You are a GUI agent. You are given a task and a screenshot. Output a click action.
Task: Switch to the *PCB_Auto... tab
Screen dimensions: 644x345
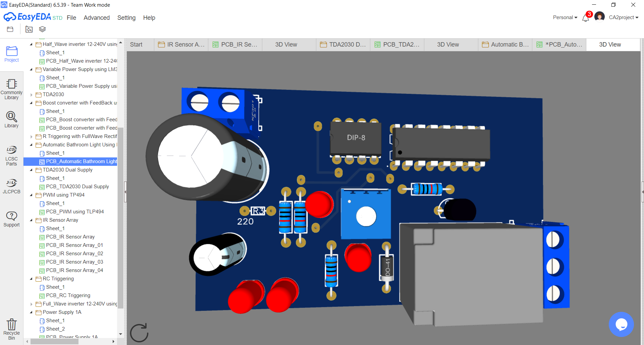559,45
